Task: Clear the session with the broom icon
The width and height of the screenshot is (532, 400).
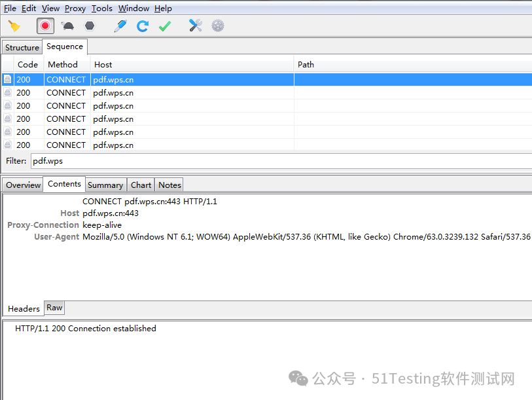Action: (14, 26)
